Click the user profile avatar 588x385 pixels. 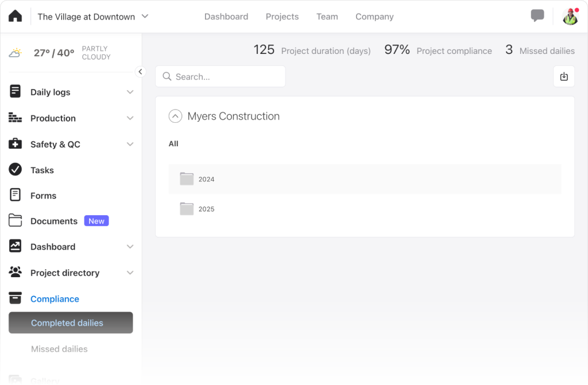570,17
